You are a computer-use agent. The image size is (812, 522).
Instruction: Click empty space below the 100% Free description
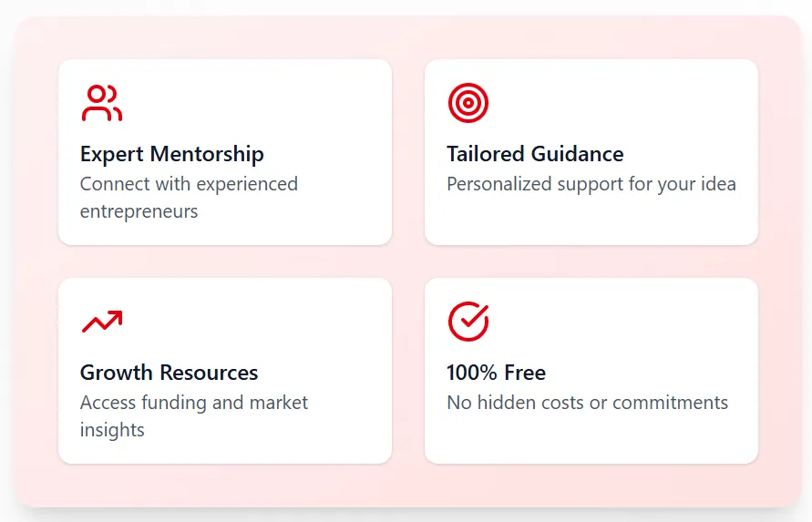(x=591, y=439)
